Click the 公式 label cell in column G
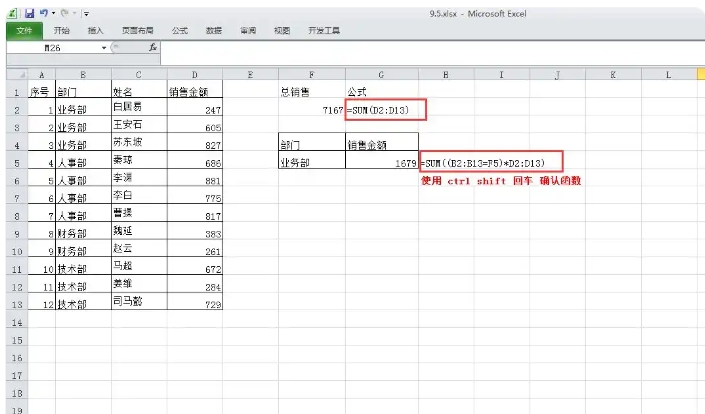This screenshot has height=414, width=705. tap(382, 89)
